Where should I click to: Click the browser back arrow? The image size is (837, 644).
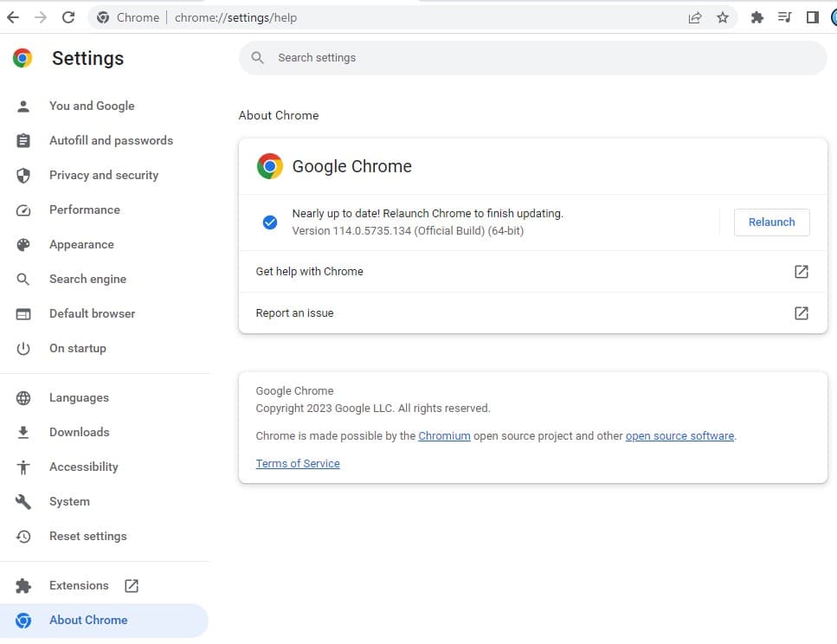coord(13,17)
